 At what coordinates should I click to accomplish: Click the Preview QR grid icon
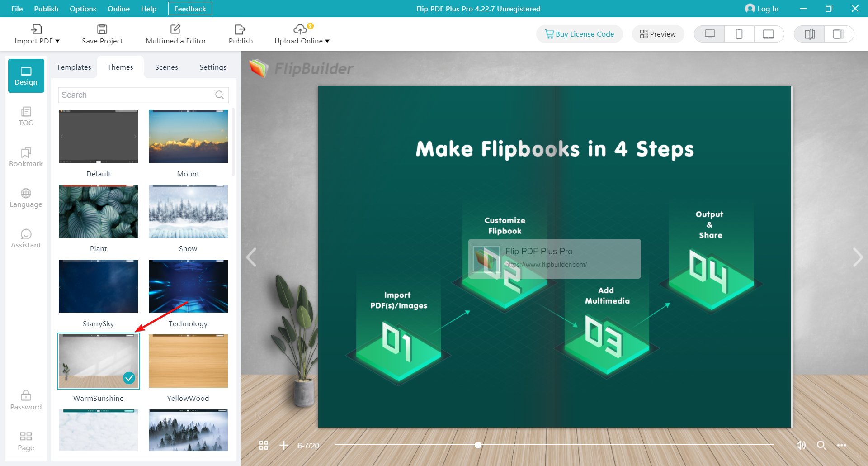tap(644, 34)
